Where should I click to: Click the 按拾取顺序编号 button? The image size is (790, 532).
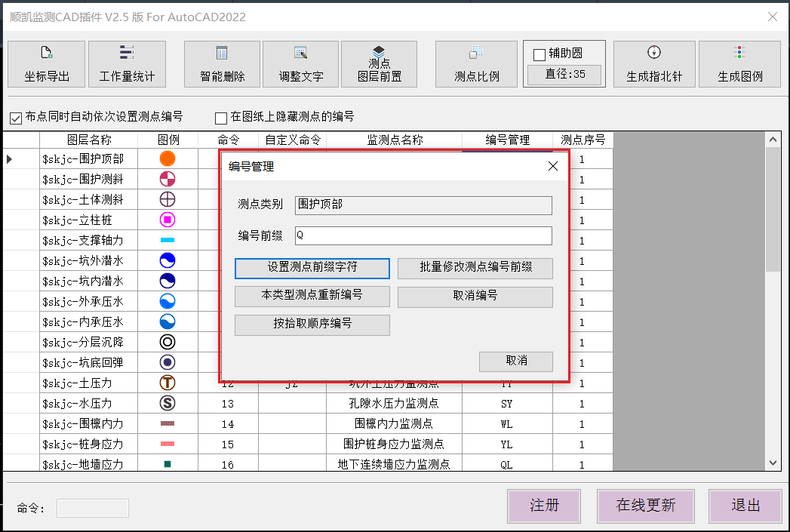click(x=312, y=324)
